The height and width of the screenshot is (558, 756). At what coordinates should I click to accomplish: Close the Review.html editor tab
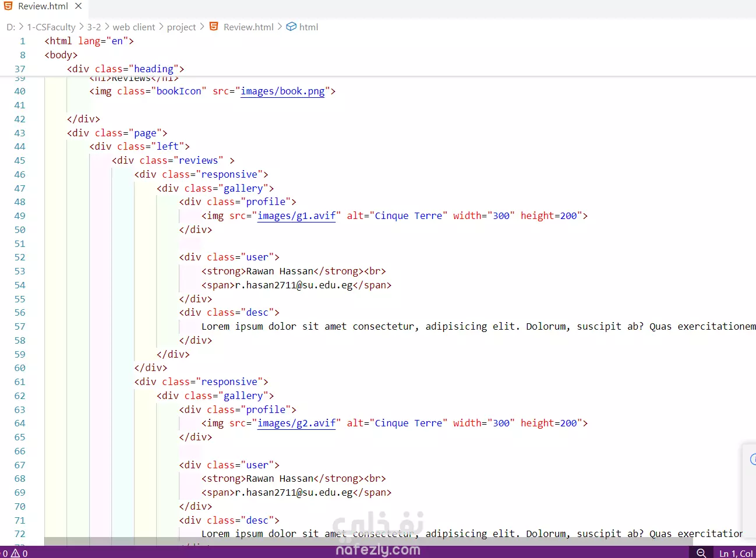(79, 6)
